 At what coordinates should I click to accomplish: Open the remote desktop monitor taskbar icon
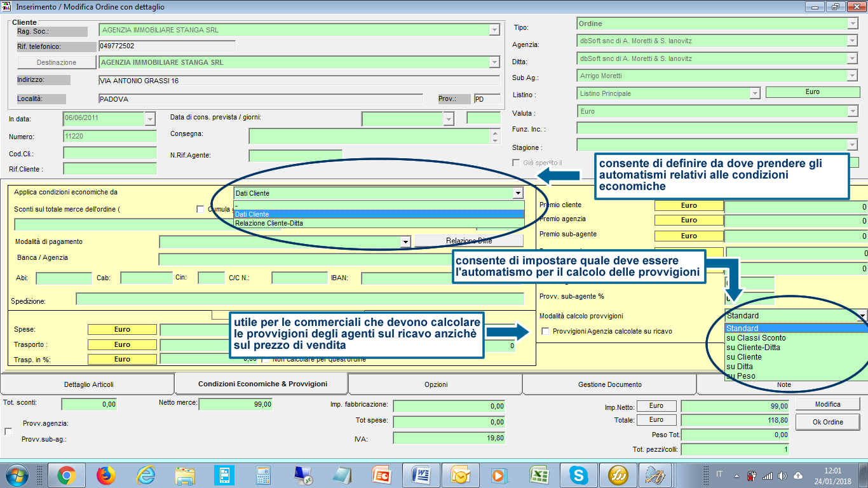point(303,475)
